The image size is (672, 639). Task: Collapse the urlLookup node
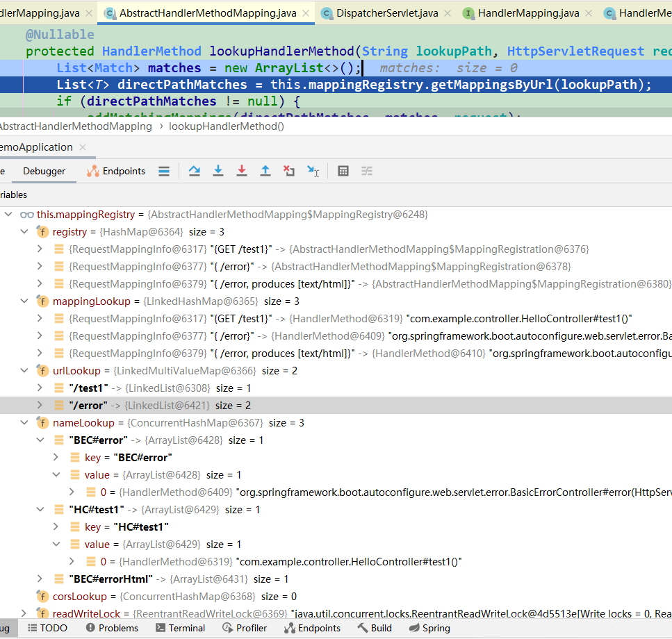click(24, 370)
